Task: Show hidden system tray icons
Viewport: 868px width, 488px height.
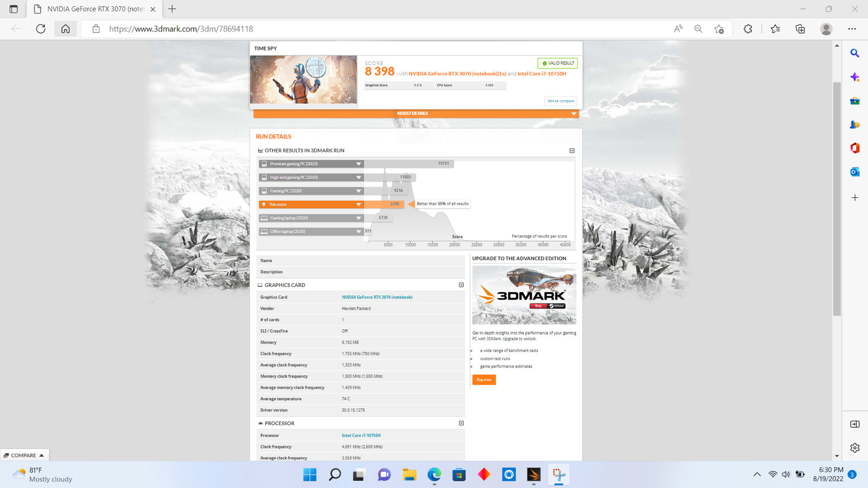Action: tap(757, 474)
